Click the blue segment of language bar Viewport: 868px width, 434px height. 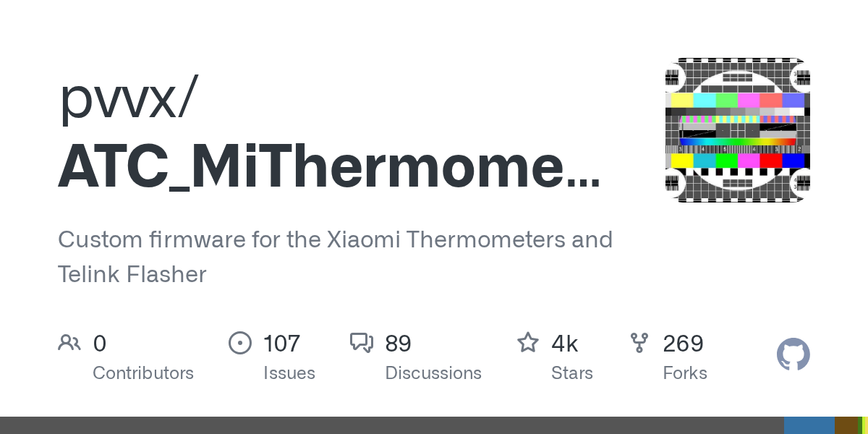pos(809,425)
